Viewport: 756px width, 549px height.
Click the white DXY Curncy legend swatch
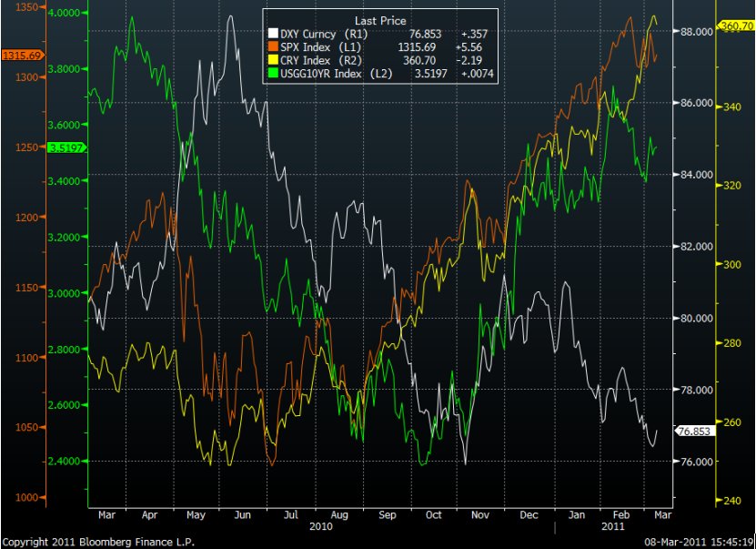pyautogui.click(x=270, y=34)
